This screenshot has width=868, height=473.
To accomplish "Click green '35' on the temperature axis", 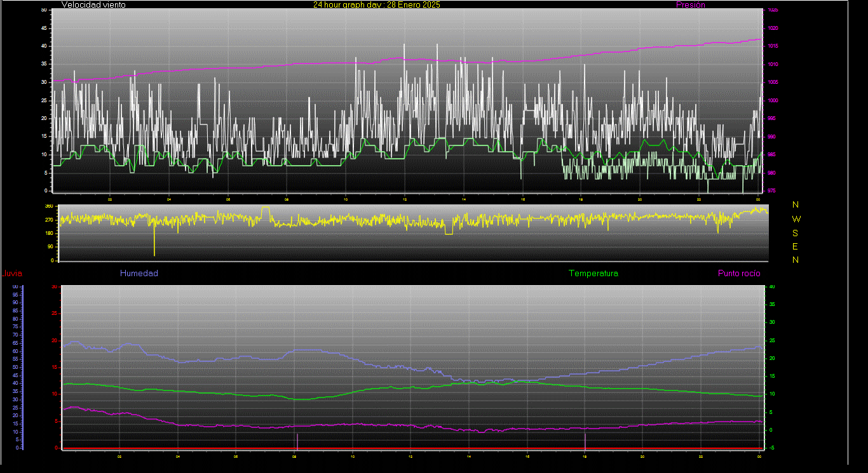I will point(772,304).
